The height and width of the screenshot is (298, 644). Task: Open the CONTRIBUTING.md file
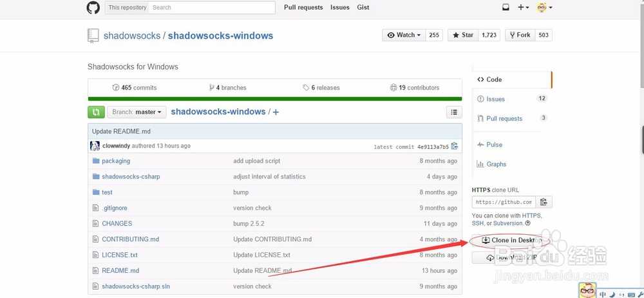click(130, 239)
